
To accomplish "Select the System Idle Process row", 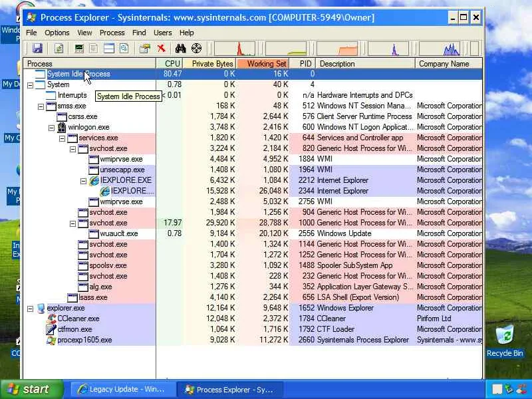I will coord(253,74).
